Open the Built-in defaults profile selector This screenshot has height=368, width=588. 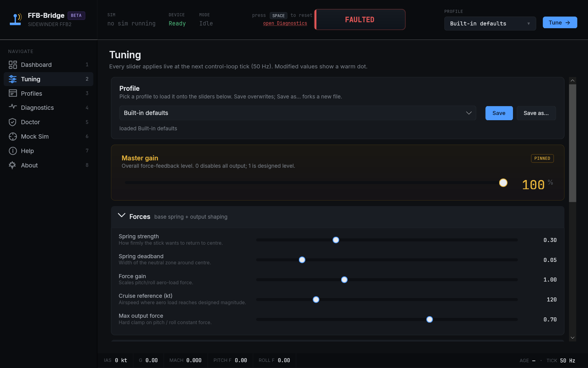point(297,113)
